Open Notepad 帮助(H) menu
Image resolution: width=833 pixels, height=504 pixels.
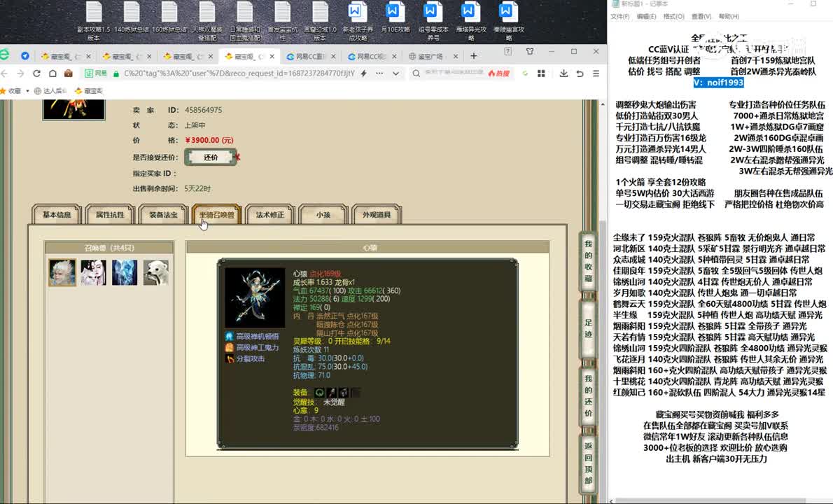(729, 17)
